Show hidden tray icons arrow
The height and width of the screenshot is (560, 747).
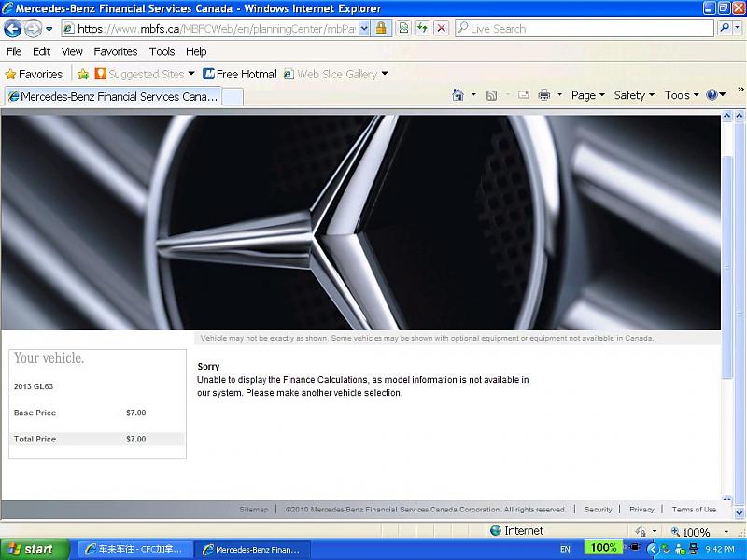(x=652, y=549)
